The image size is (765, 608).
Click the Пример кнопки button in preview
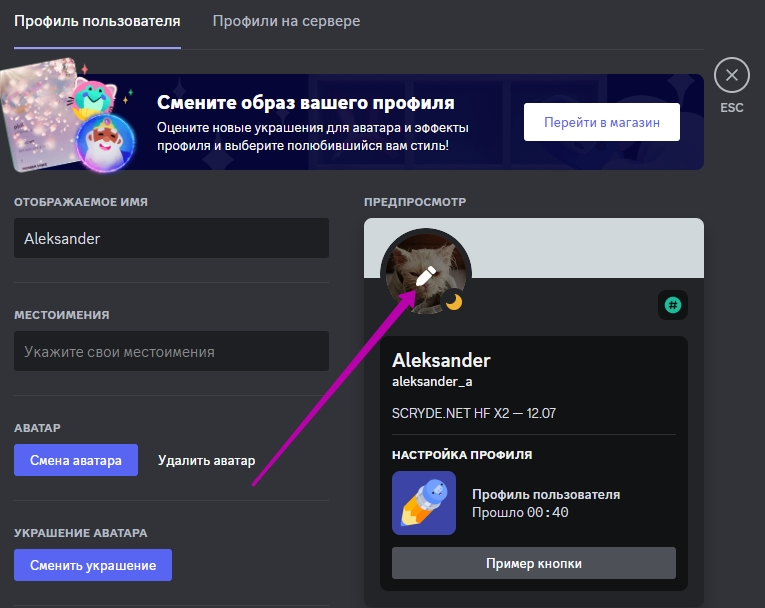pos(533,563)
